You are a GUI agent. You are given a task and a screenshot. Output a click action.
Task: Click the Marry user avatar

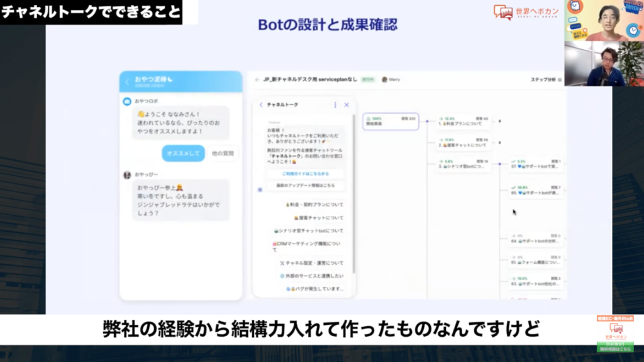[384, 79]
